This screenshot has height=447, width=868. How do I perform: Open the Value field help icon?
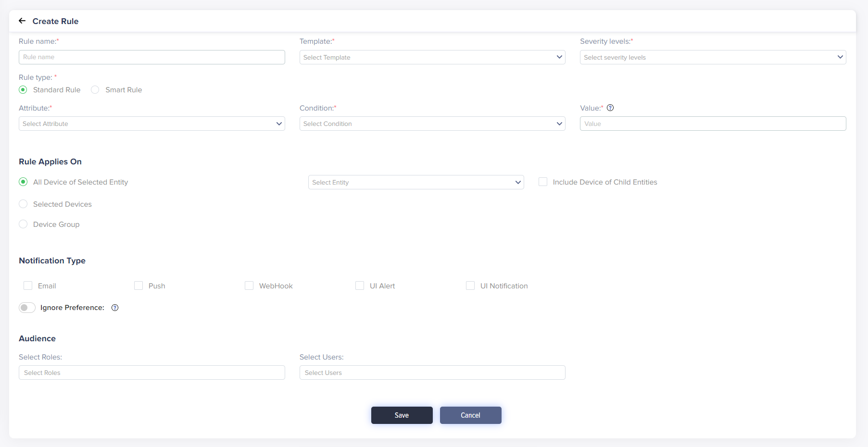pos(610,108)
